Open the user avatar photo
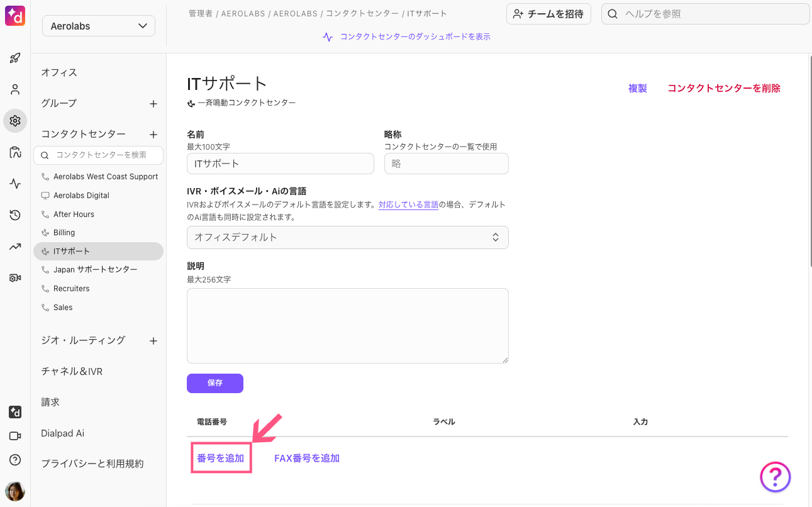 pyautogui.click(x=15, y=491)
